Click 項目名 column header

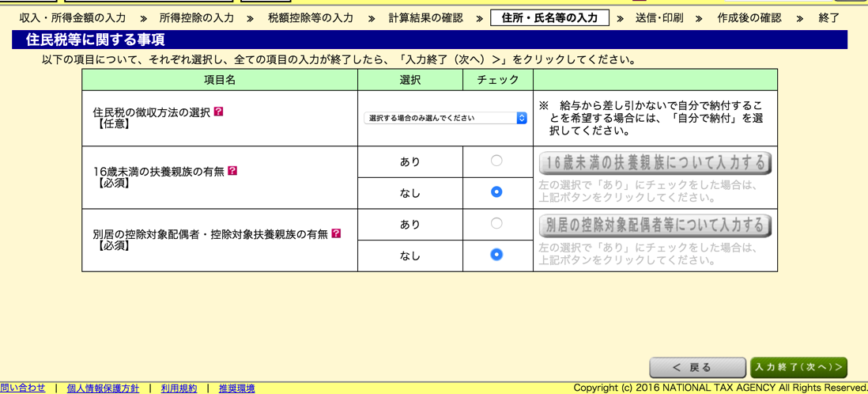220,80
